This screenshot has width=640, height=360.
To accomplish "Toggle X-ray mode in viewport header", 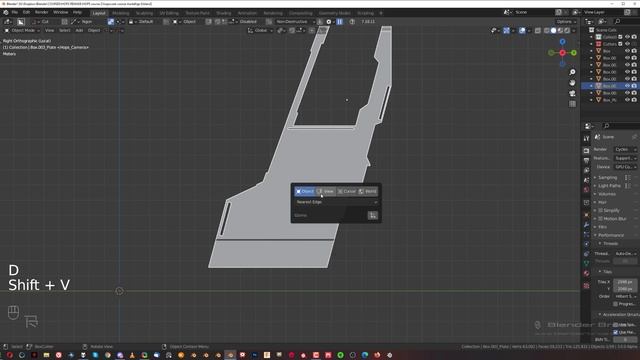I will pos(538,31).
